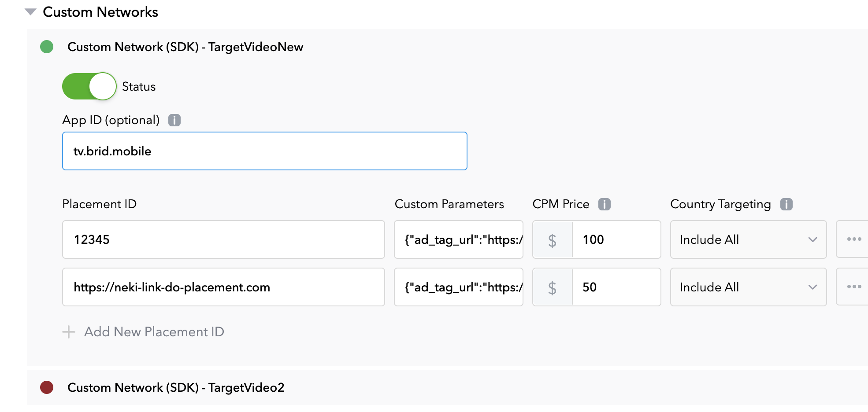
Task: Click the plus icon to add placement
Action: pyautogui.click(x=69, y=332)
